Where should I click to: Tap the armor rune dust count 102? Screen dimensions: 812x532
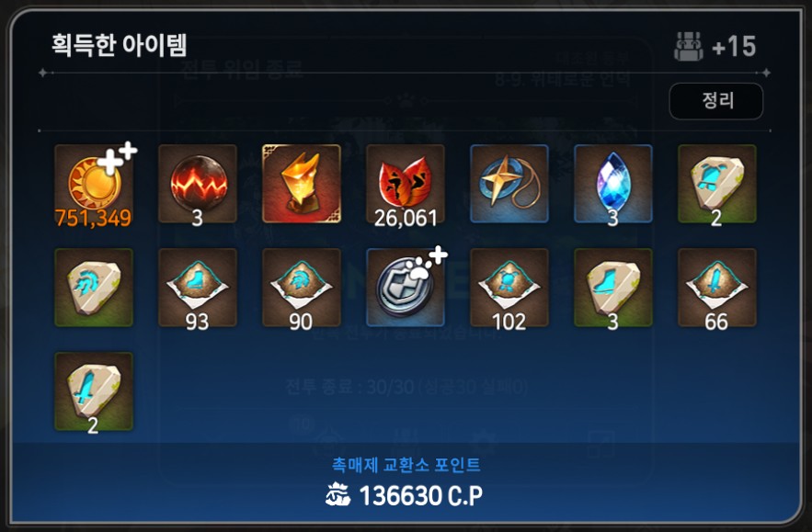[x=509, y=288]
